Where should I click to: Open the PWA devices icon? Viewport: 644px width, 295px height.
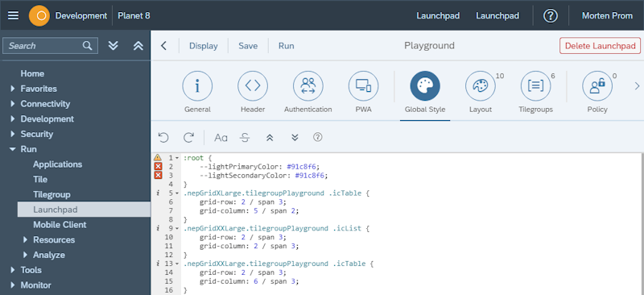364,86
